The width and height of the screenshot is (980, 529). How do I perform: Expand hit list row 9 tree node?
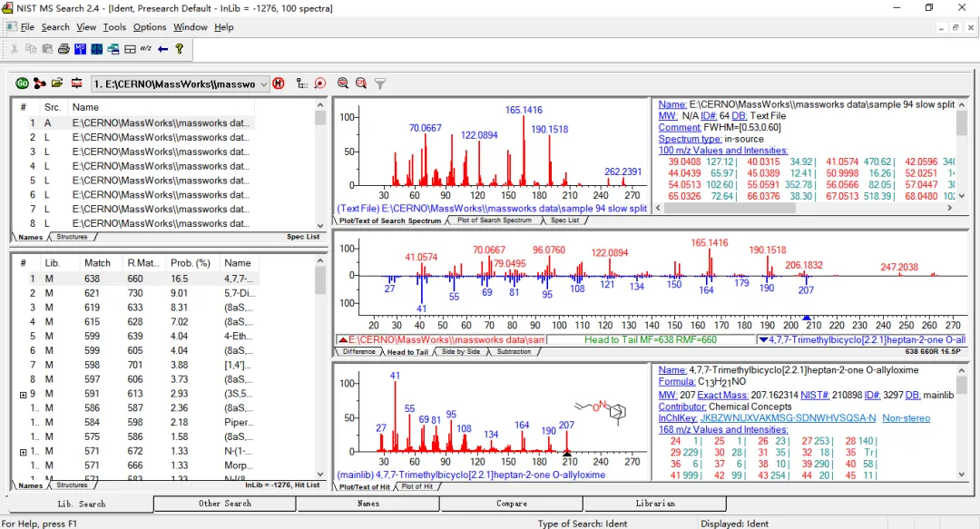(24, 395)
